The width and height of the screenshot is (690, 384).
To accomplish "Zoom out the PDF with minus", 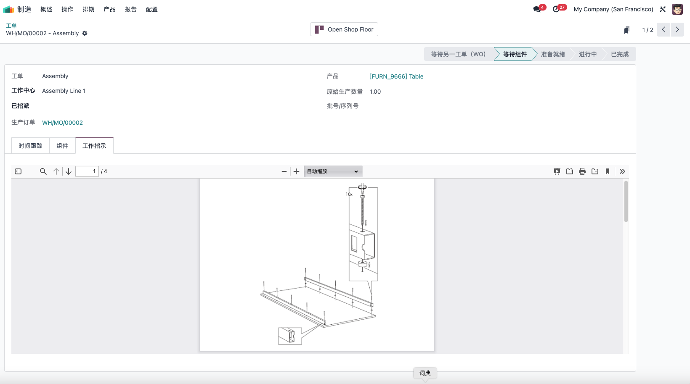I will coord(284,171).
